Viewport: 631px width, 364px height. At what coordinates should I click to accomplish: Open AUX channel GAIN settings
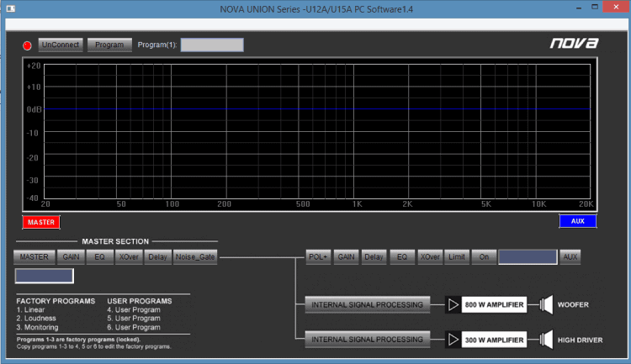(346, 256)
